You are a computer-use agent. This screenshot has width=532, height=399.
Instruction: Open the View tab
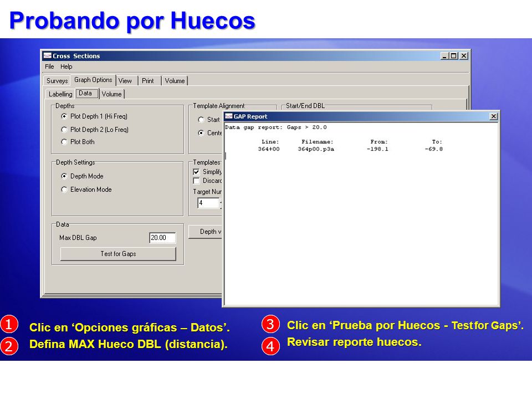pos(125,81)
